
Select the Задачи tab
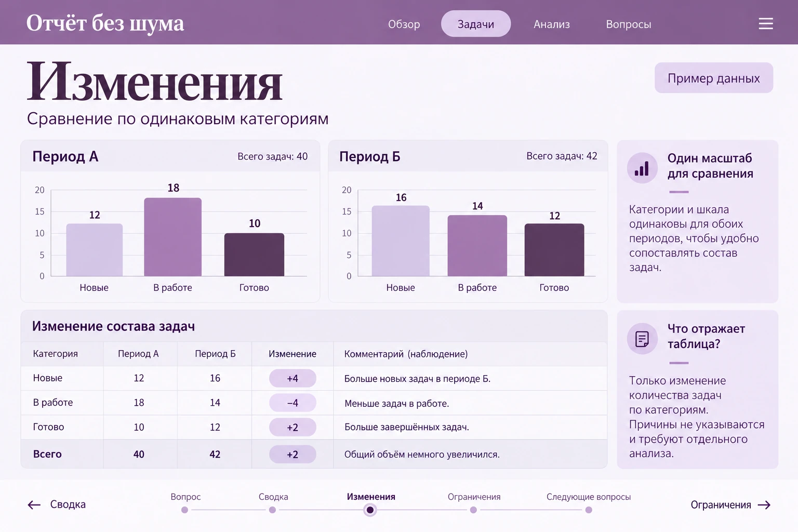476,24
